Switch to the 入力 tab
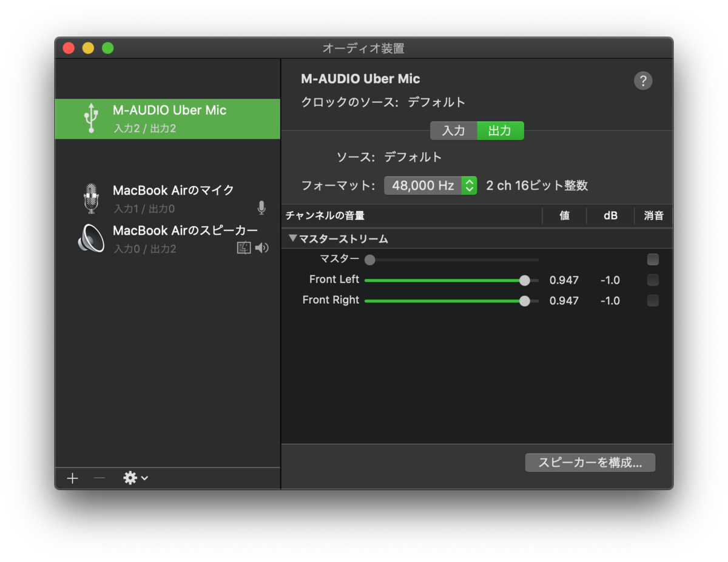The height and width of the screenshot is (562, 728). (454, 131)
